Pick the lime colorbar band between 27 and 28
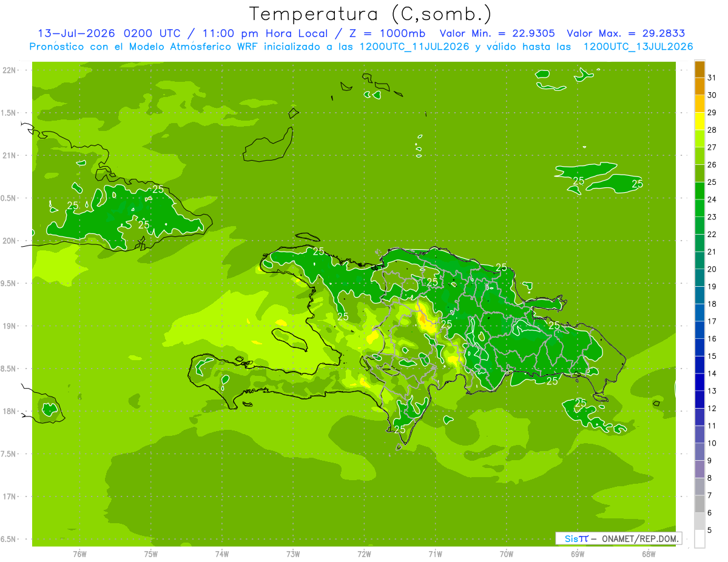728x562 pixels. tap(699, 139)
